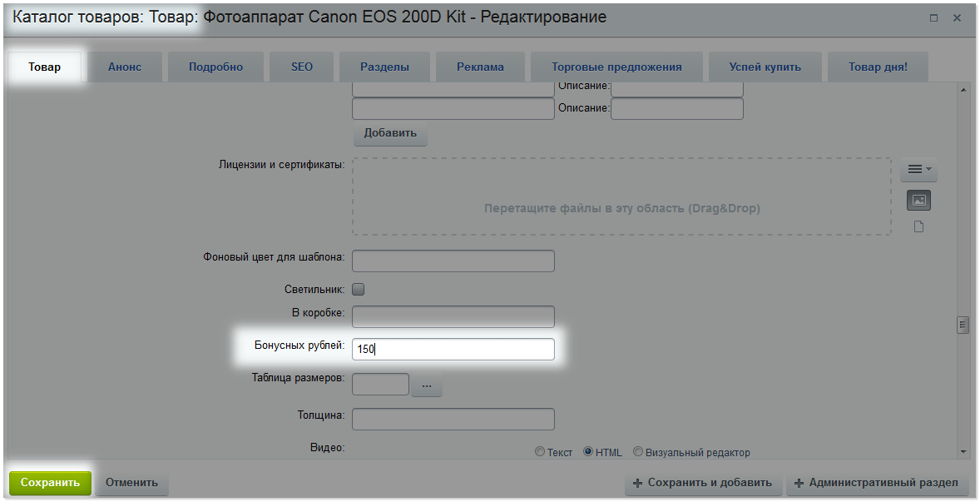Switch to the Подробно tab
Screen dimensions: 980x502
215,67
